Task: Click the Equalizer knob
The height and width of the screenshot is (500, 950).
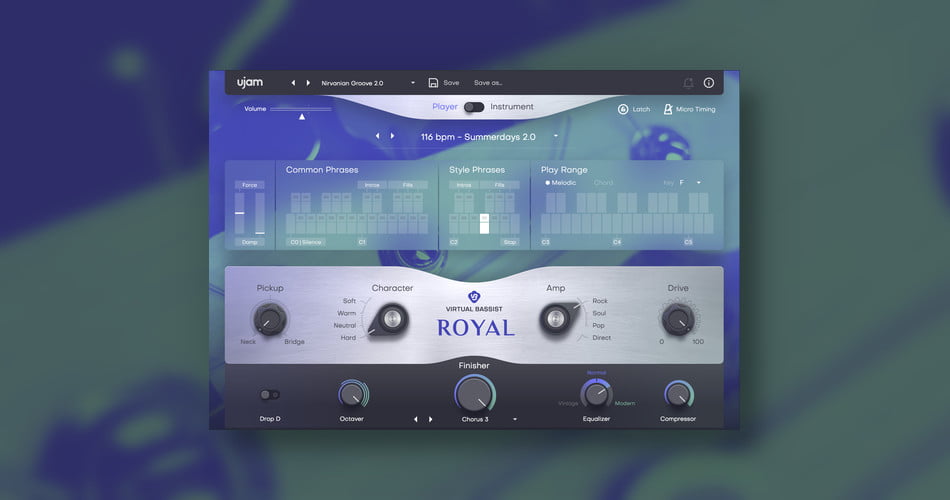Action: [x=597, y=395]
